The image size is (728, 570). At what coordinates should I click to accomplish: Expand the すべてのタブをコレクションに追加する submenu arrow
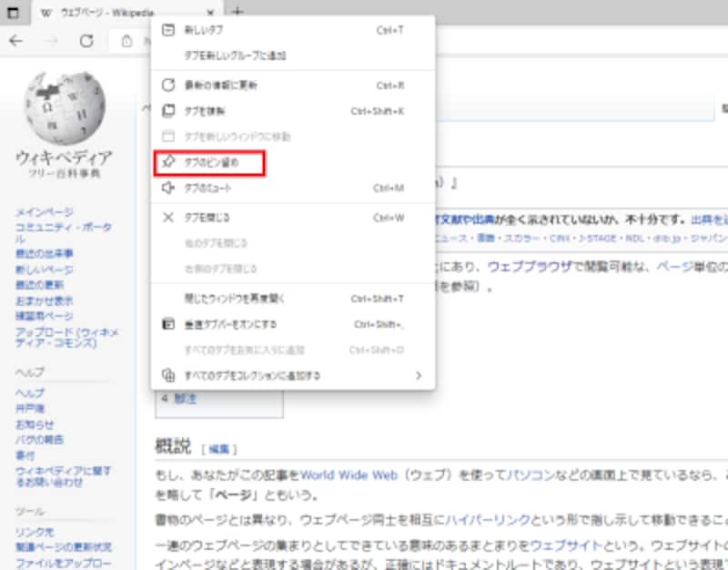[x=420, y=373]
